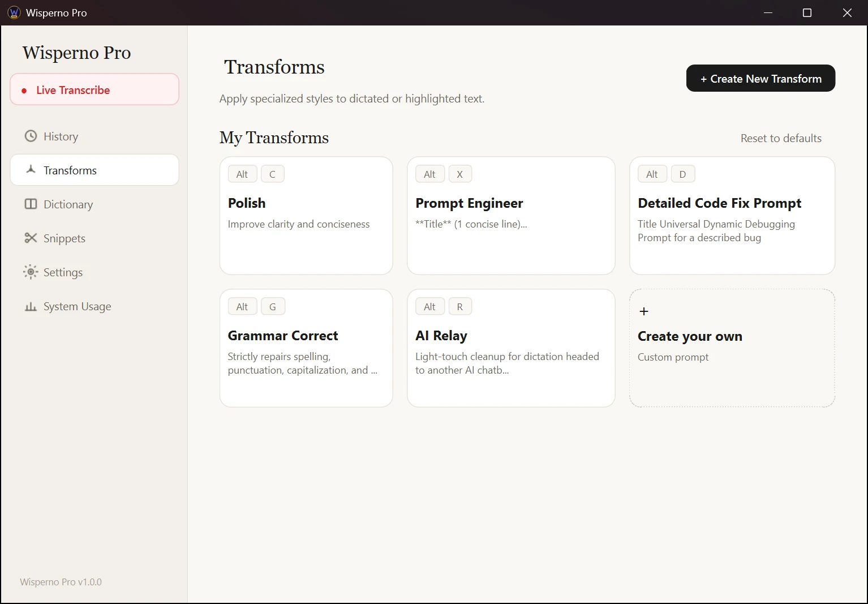Close the Wisperno Pro window

pos(847,12)
